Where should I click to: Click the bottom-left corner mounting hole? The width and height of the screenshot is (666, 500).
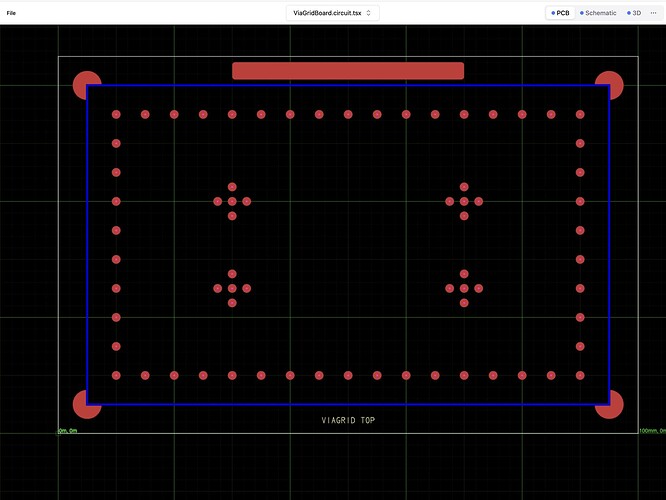point(87,404)
